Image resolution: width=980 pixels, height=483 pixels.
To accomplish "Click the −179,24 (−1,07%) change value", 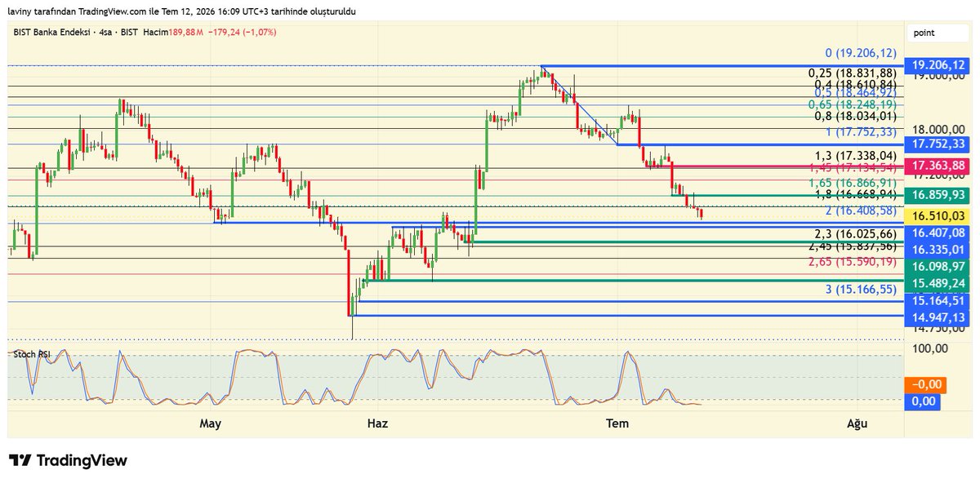I will pyautogui.click(x=244, y=32).
